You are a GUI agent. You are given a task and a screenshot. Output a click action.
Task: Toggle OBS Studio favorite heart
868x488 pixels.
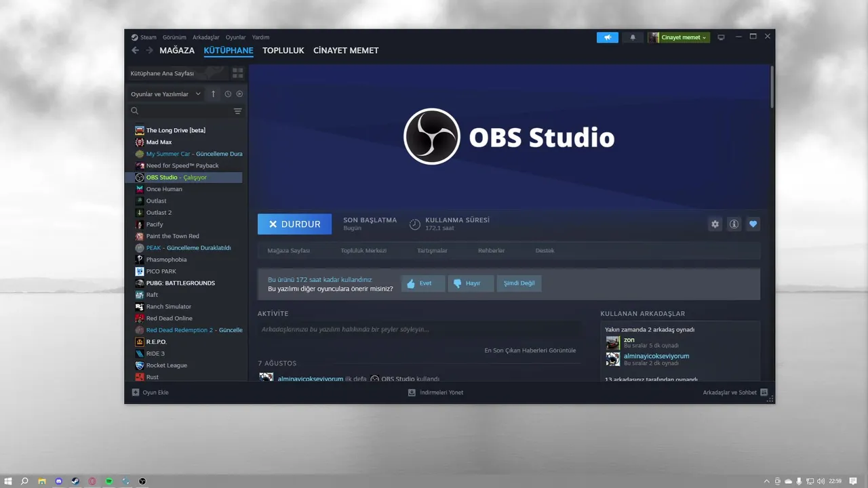pyautogui.click(x=753, y=224)
